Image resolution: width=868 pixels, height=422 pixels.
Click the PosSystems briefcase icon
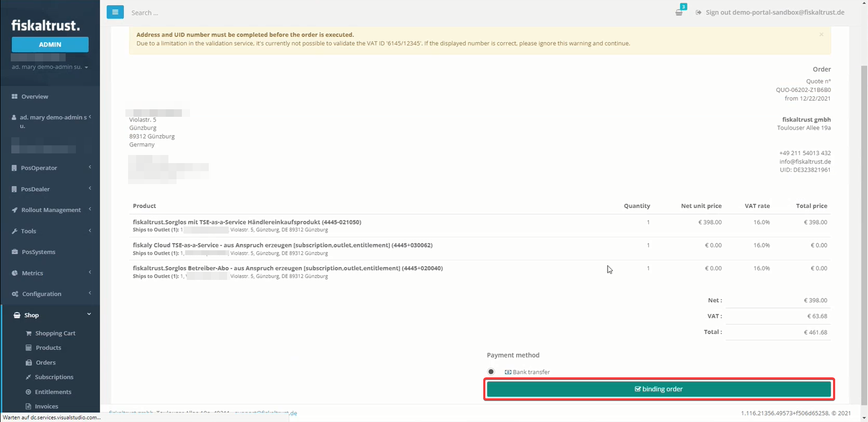coord(15,252)
